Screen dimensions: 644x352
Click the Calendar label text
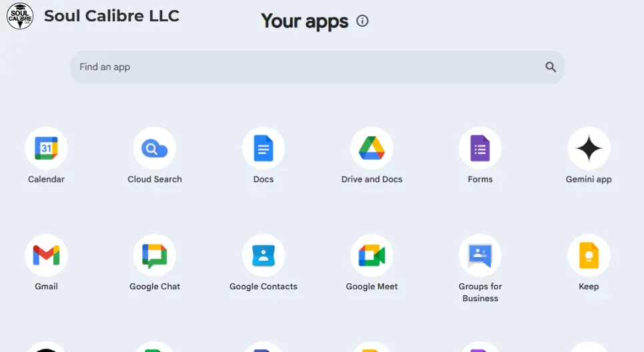pos(46,179)
